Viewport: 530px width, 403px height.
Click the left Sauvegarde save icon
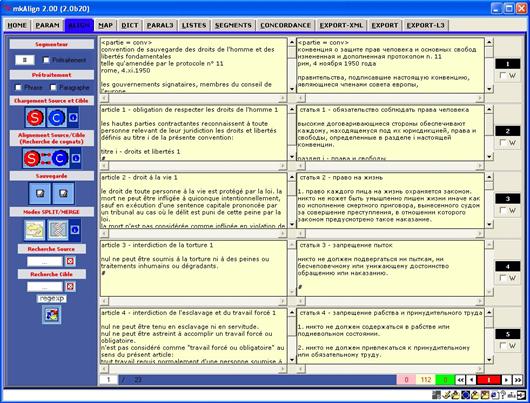click(40, 193)
